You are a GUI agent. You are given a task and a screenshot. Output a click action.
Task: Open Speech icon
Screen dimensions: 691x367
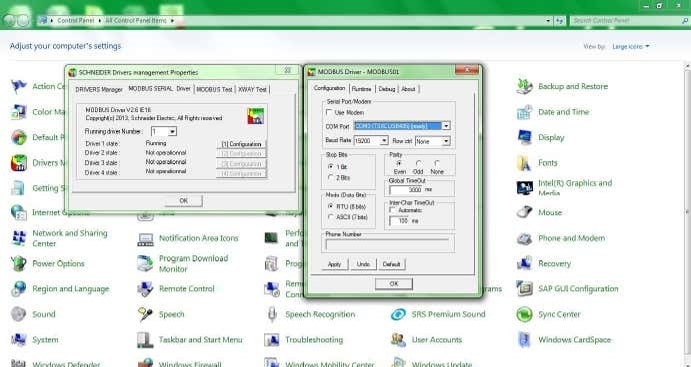[145, 315]
